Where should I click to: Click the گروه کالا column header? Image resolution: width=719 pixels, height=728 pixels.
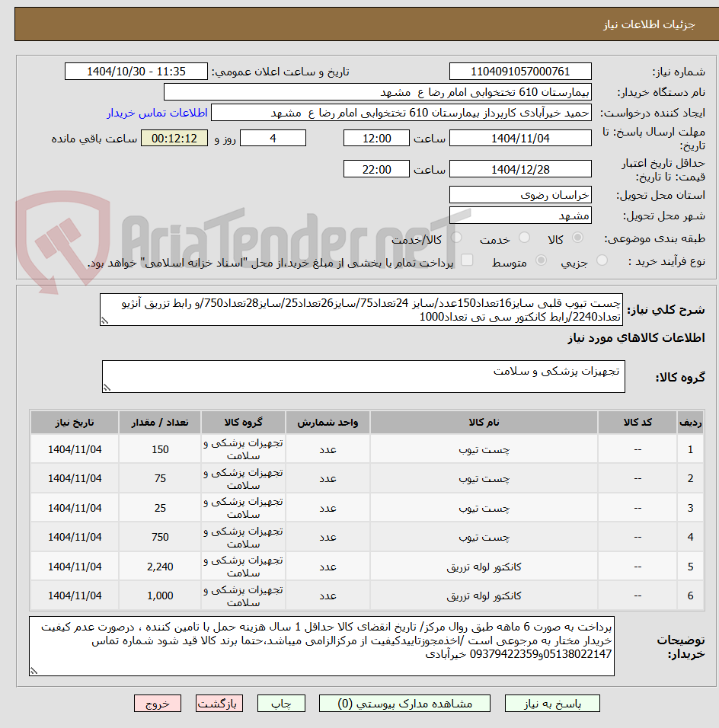(244, 423)
